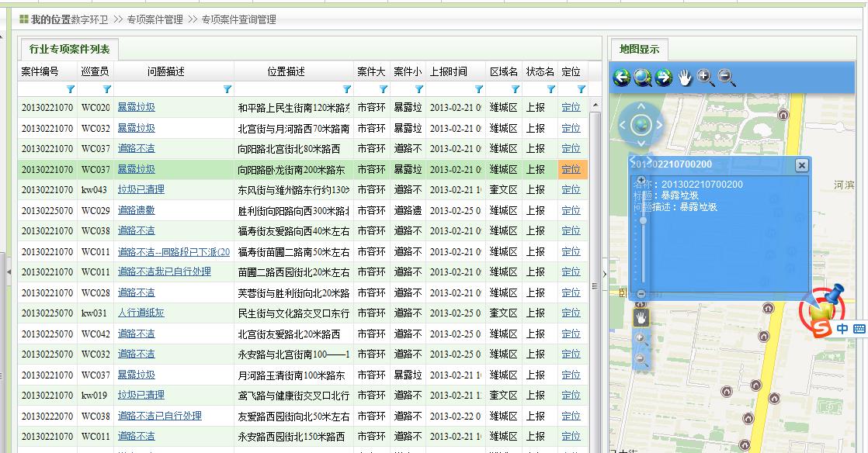This screenshot has height=453, width=868.
Task: Click the 数字环卫 breadcrumb
Action: [x=90, y=19]
